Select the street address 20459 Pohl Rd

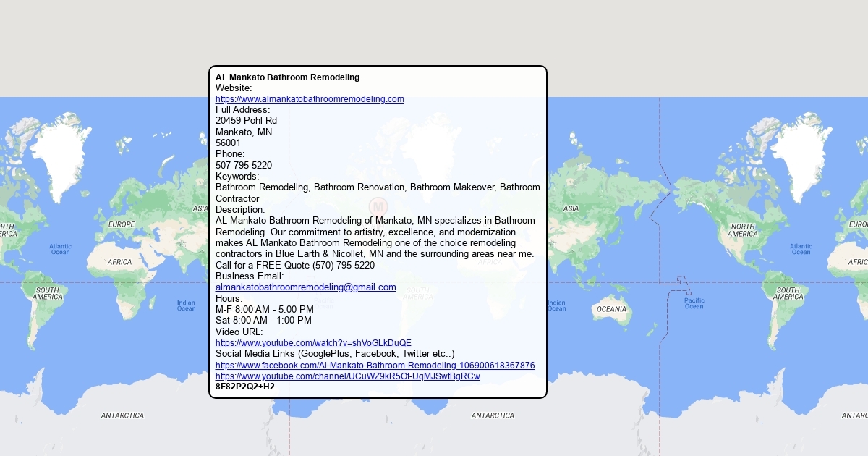pyautogui.click(x=246, y=121)
